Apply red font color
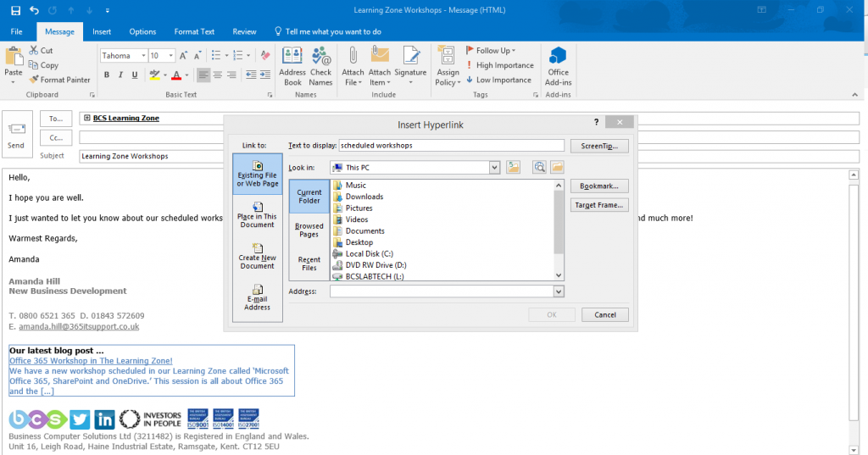This screenshot has height=455, width=868. coord(176,75)
